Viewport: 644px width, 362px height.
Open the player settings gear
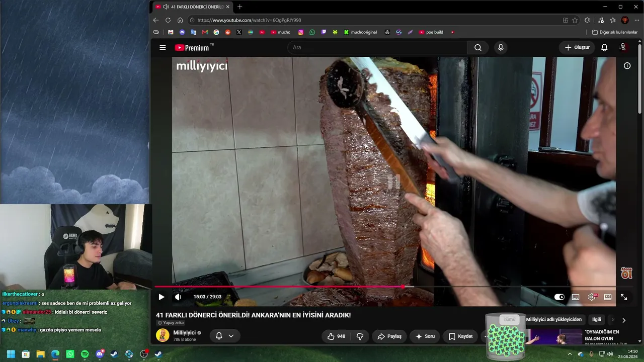(x=592, y=297)
